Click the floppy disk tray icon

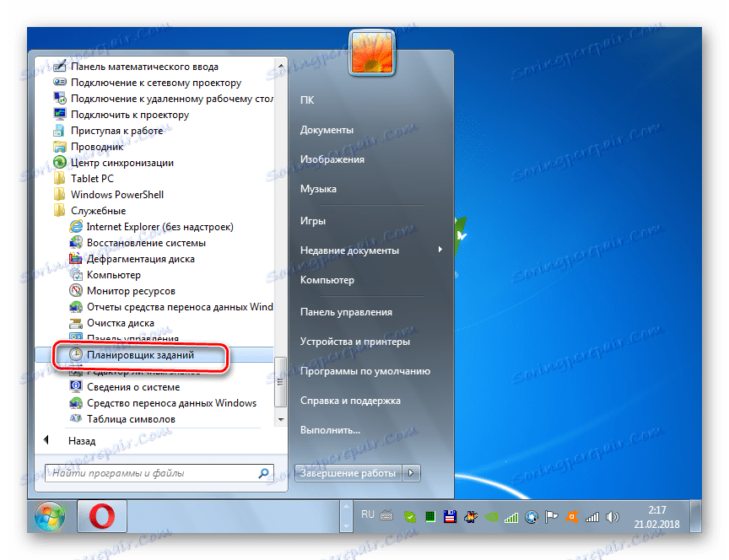click(450, 517)
